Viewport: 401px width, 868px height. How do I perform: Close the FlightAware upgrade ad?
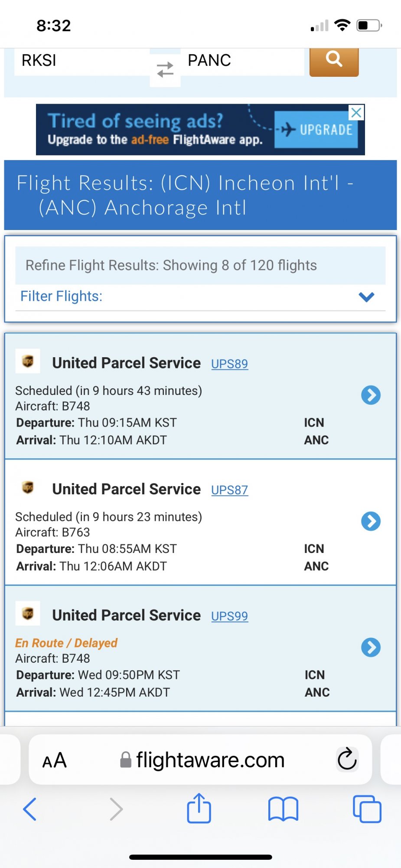tap(356, 113)
